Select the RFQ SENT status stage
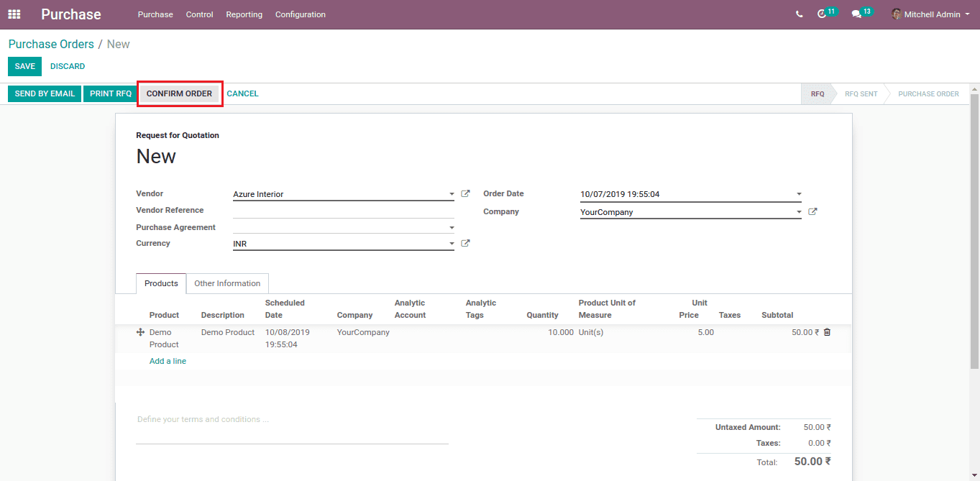980x481 pixels. (x=861, y=93)
